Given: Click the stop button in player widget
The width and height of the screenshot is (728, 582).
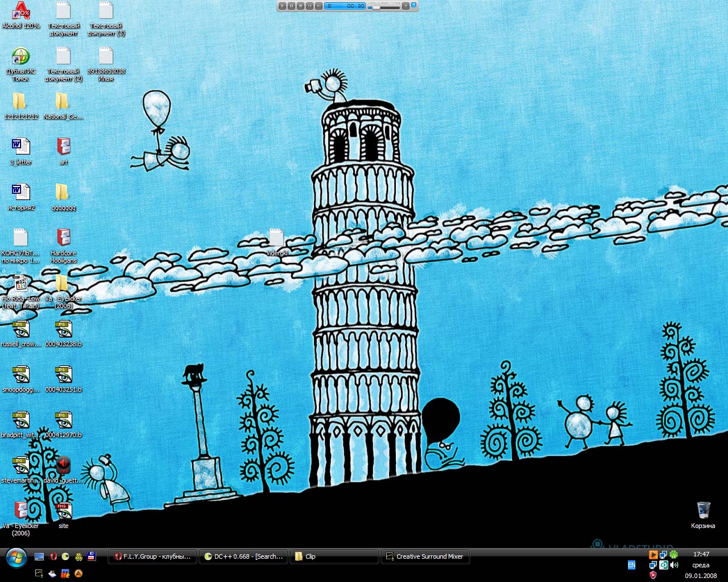Looking at the screenshot, I should click(x=300, y=6).
